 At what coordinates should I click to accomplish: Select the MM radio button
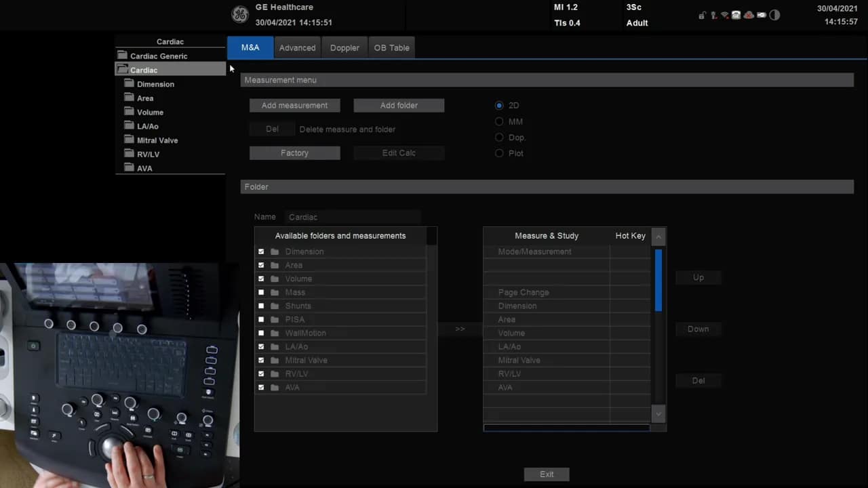coord(499,121)
